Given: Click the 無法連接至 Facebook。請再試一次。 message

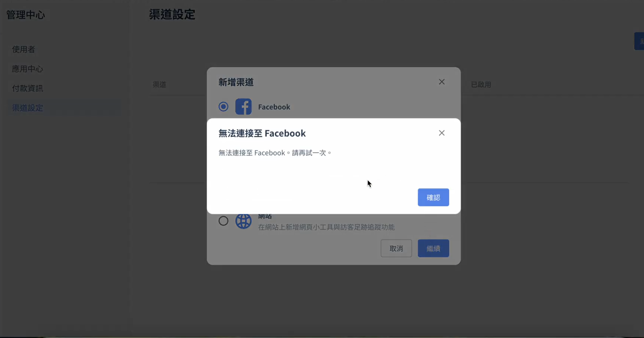Looking at the screenshot, I should click(275, 153).
